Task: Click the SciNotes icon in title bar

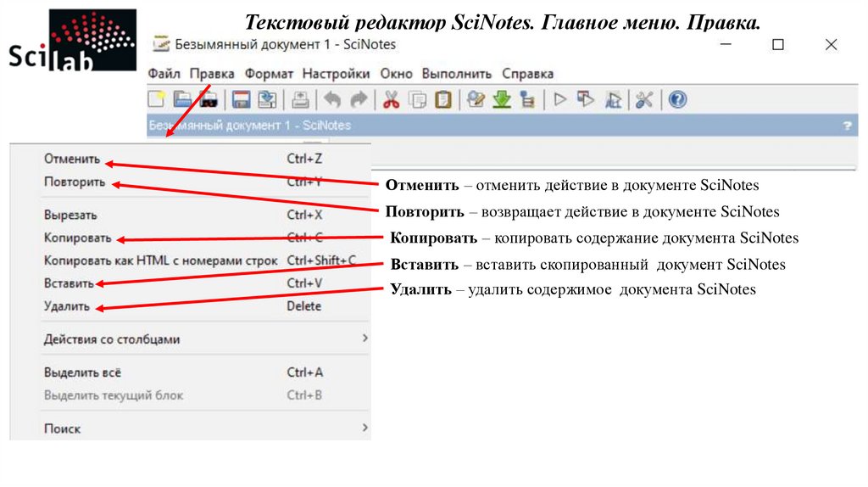Action: (x=161, y=44)
